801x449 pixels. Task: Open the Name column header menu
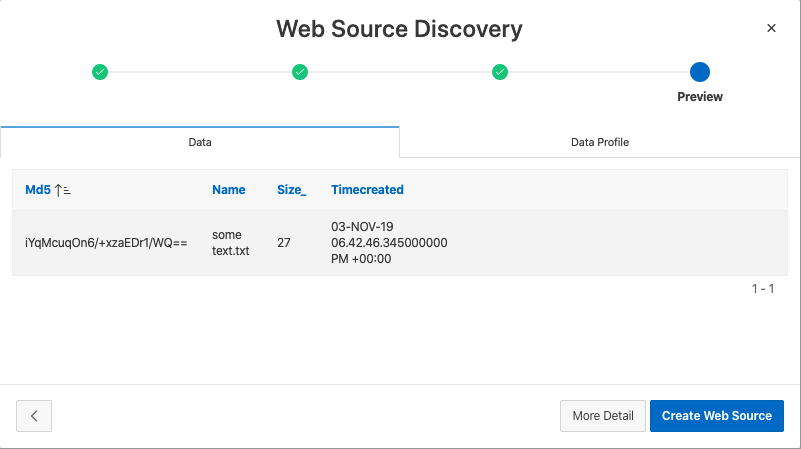229,190
